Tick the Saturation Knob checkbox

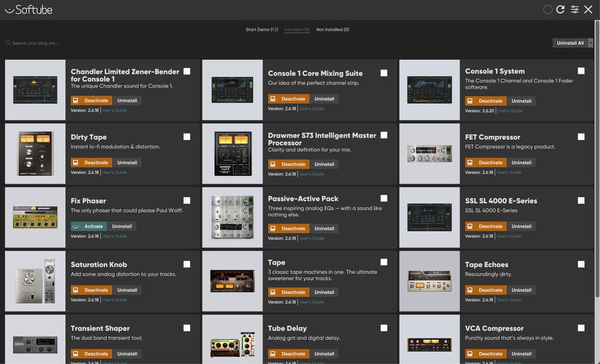[187, 264]
